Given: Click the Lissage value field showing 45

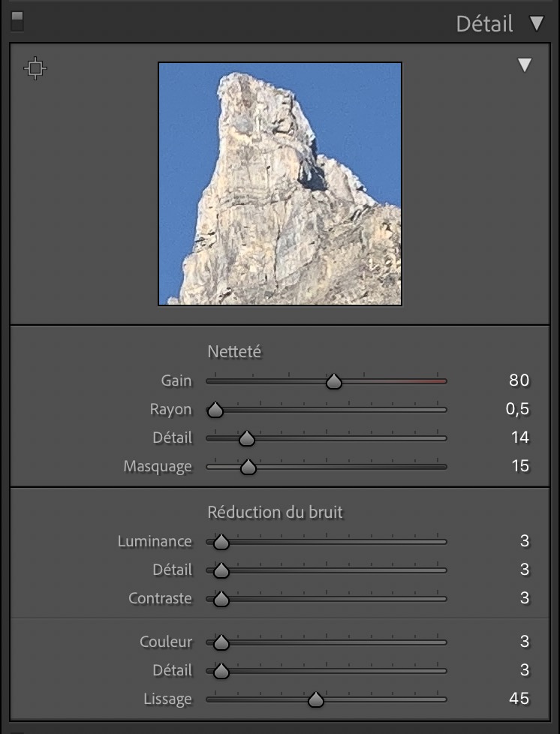Looking at the screenshot, I should 519,699.
